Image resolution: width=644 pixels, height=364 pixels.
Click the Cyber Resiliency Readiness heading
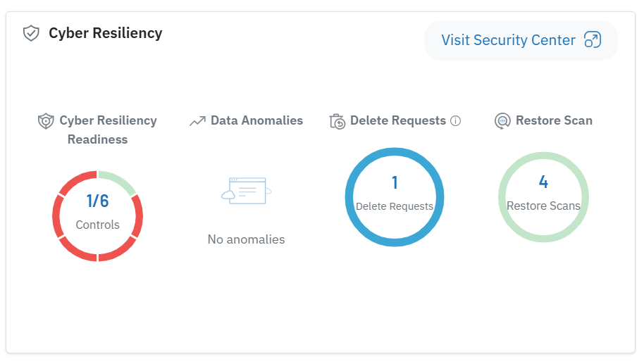[x=108, y=130]
